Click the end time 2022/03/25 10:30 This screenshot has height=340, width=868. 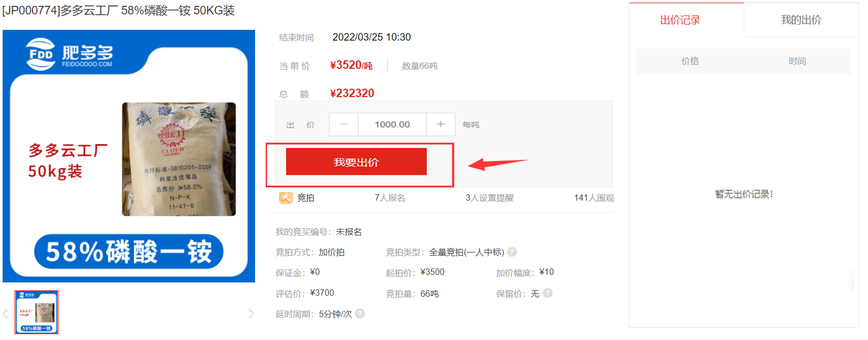[x=371, y=37]
